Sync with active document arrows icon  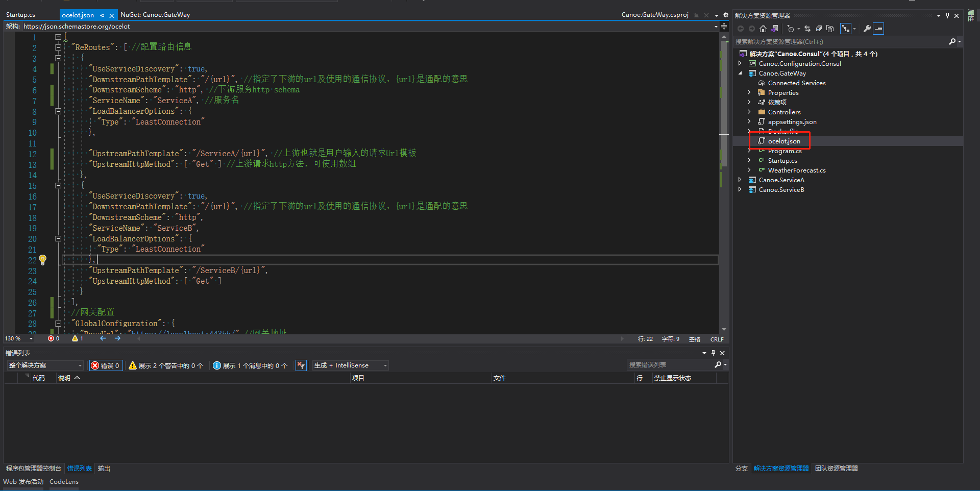click(x=807, y=29)
